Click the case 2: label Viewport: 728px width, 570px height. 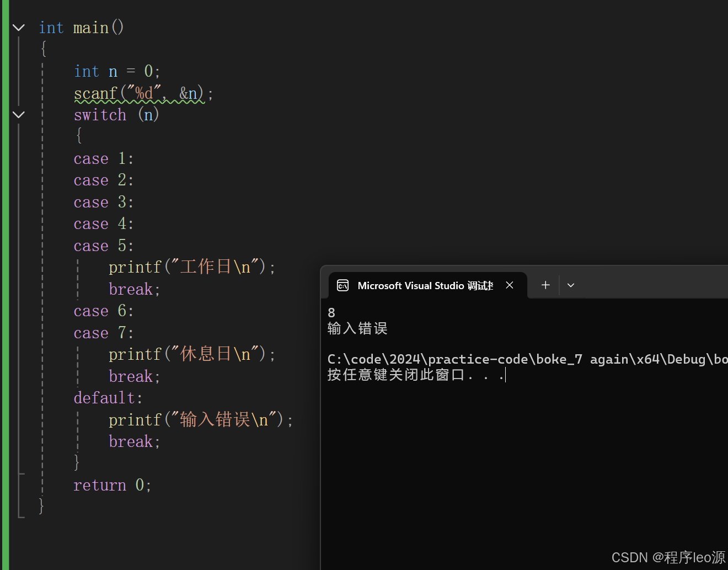pyautogui.click(x=104, y=180)
